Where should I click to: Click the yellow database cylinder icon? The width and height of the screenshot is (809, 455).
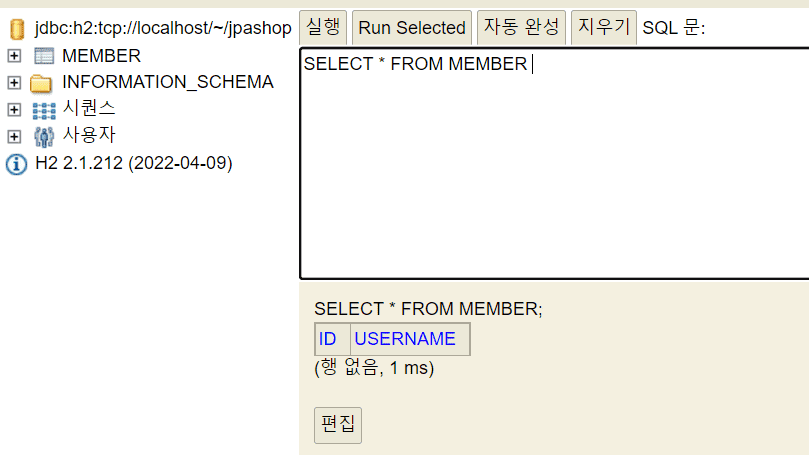tap(17, 29)
